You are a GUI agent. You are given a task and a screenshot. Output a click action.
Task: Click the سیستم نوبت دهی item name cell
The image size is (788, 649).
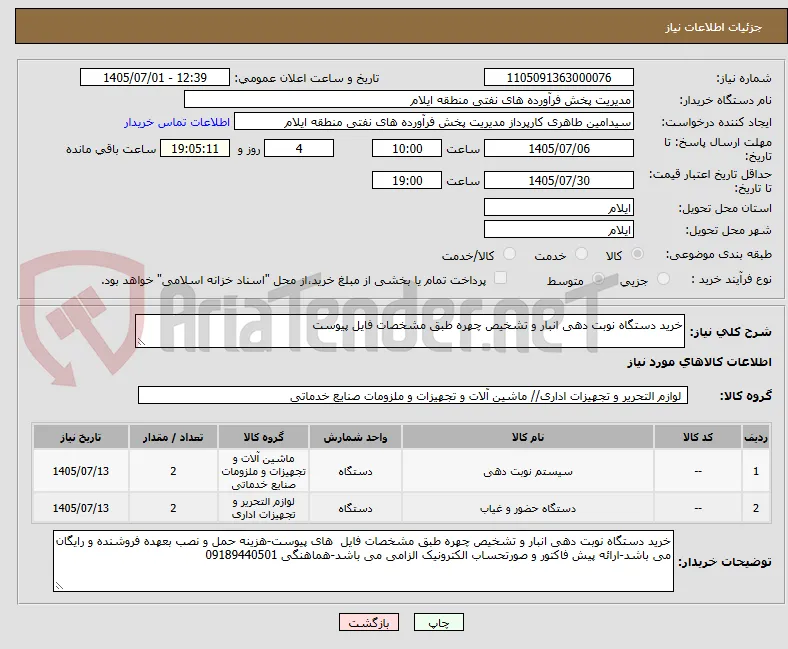pyautogui.click(x=528, y=471)
